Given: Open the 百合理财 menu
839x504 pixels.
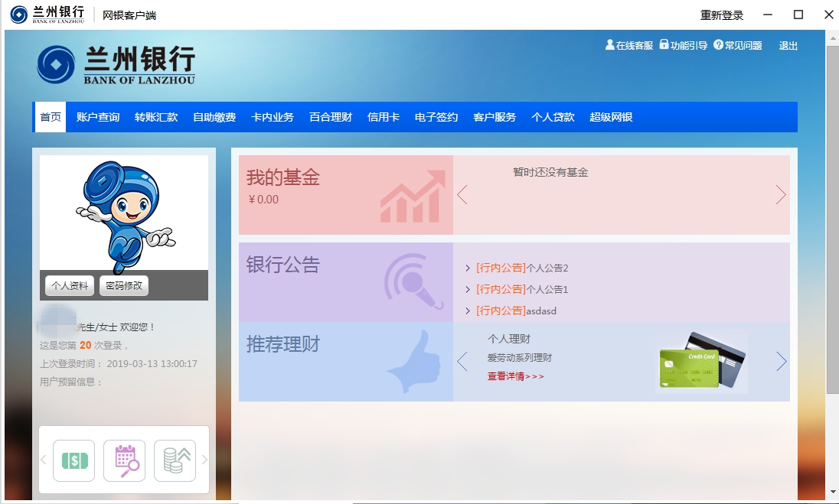Looking at the screenshot, I should (331, 117).
